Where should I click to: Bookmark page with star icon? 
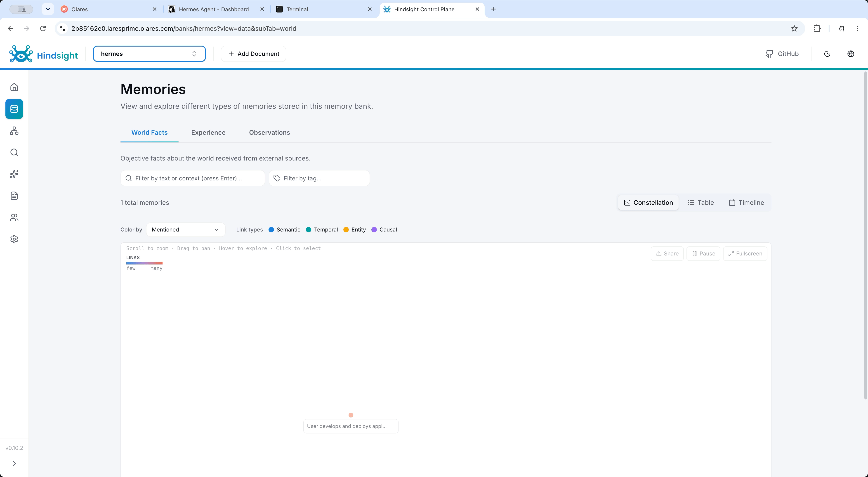tap(794, 28)
